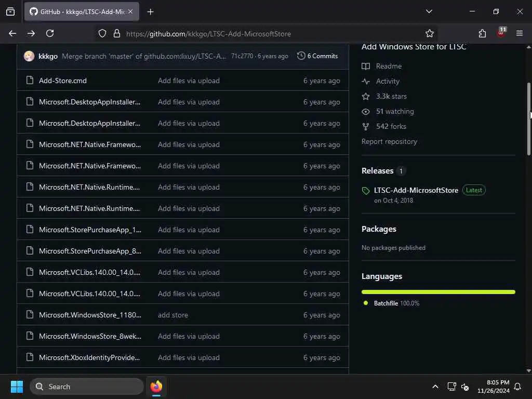This screenshot has width=532, height=399.
Task: Open the Batchfile 100.0% language link
Action: [x=396, y=303]
